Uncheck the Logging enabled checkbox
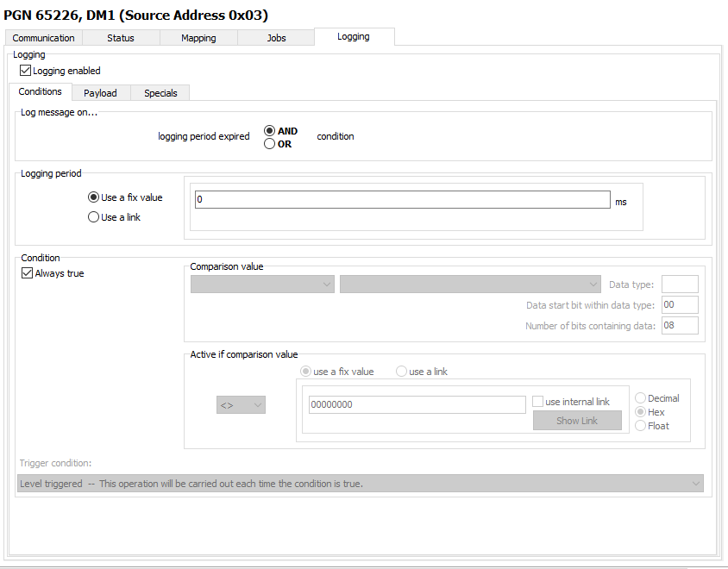The image size is (728, 569). [26, 71]
